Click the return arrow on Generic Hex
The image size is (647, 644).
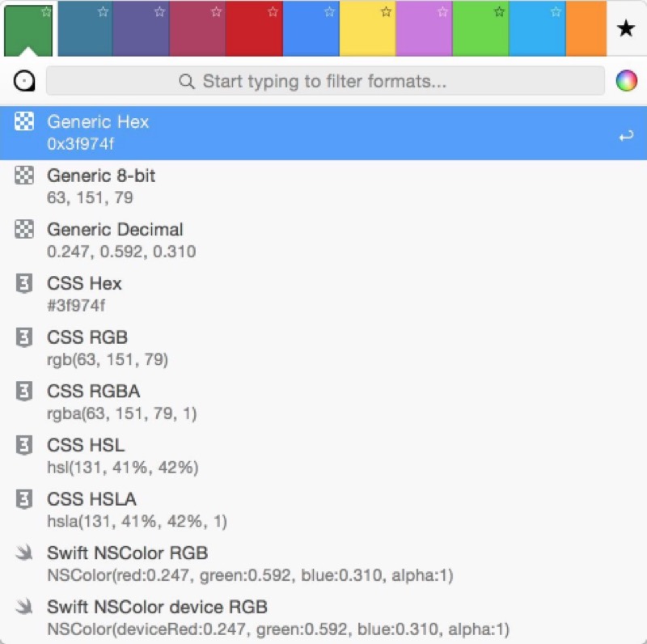(x=625, y=137)
